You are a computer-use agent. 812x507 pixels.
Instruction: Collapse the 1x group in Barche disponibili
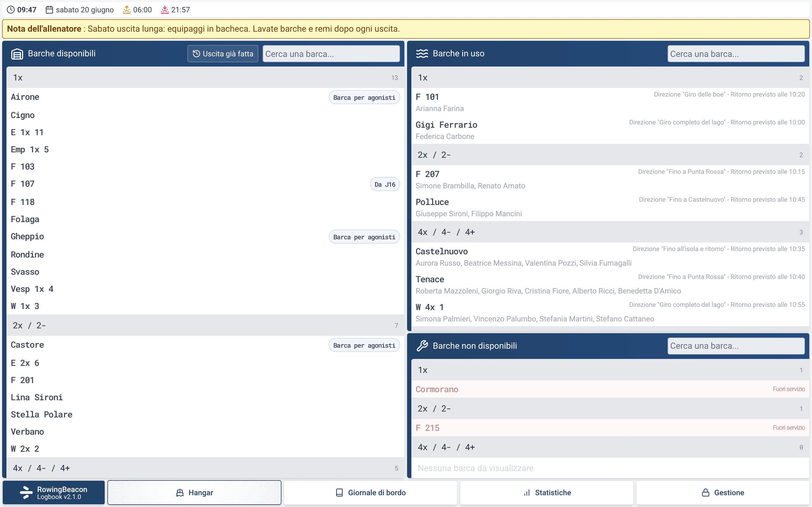pyautogui.click(x=205, y=78)
